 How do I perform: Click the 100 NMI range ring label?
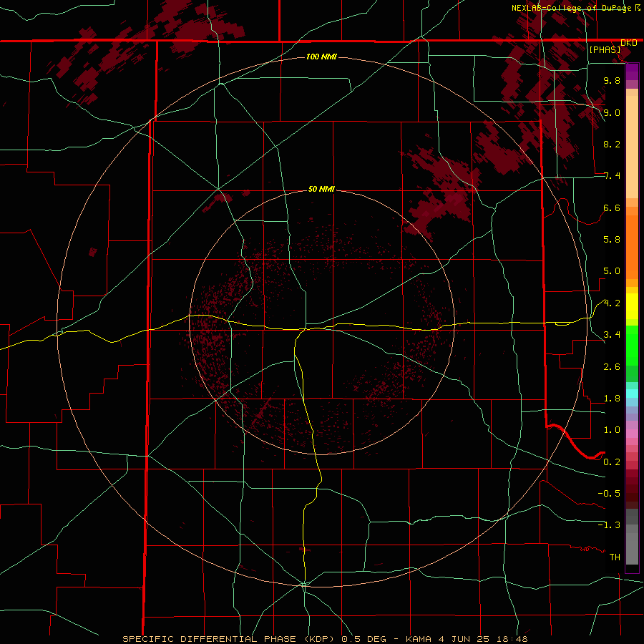[321, 57]
